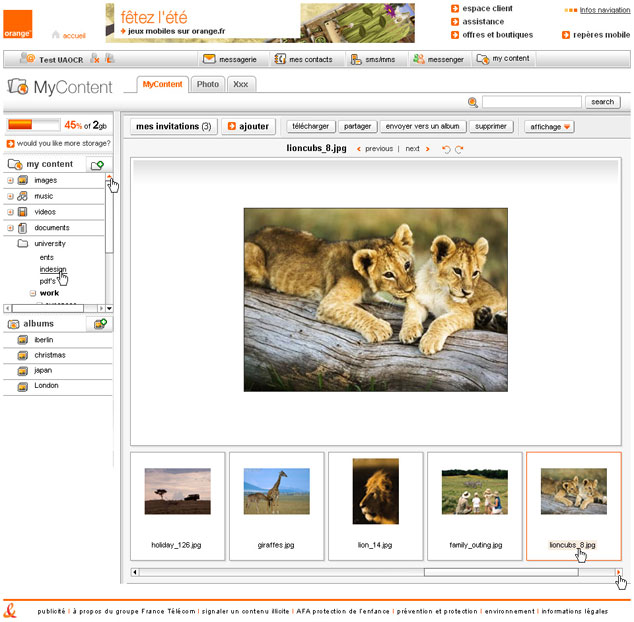Open mes contacts in the toolbar
634x622 pixels.
(303, 59)
